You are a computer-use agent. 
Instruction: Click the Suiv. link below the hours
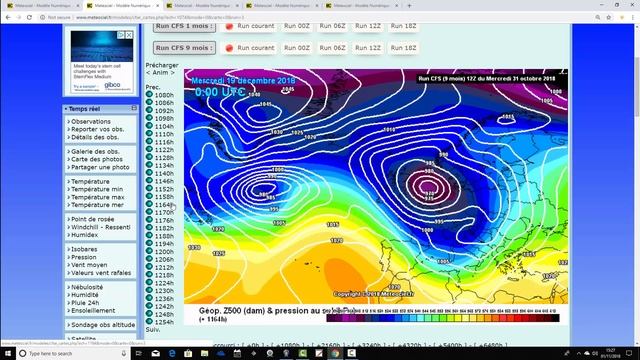click(153, 329)
